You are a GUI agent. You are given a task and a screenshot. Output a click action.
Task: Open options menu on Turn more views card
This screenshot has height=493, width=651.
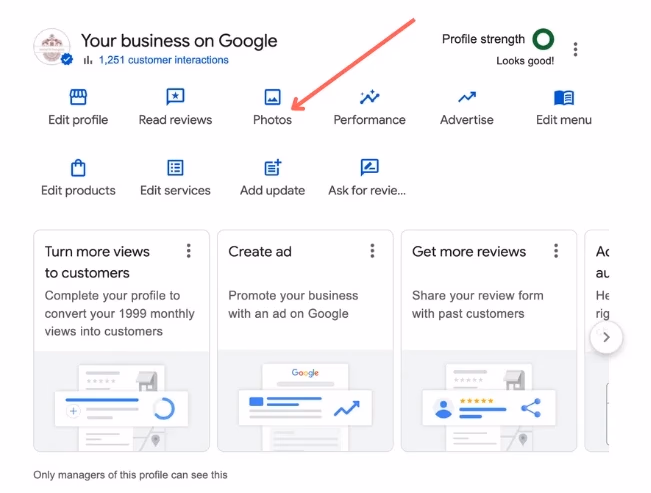tap(188, 251)
